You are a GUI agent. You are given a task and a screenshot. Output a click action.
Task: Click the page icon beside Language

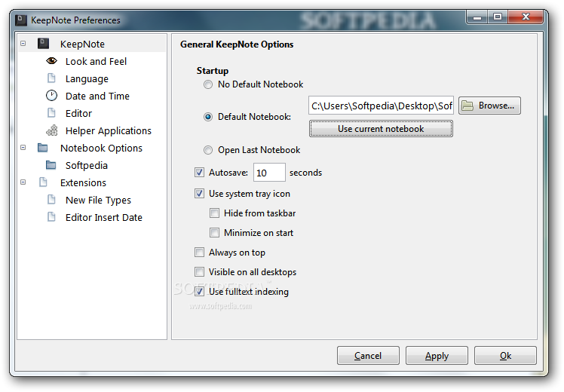(x=51, y=78)
